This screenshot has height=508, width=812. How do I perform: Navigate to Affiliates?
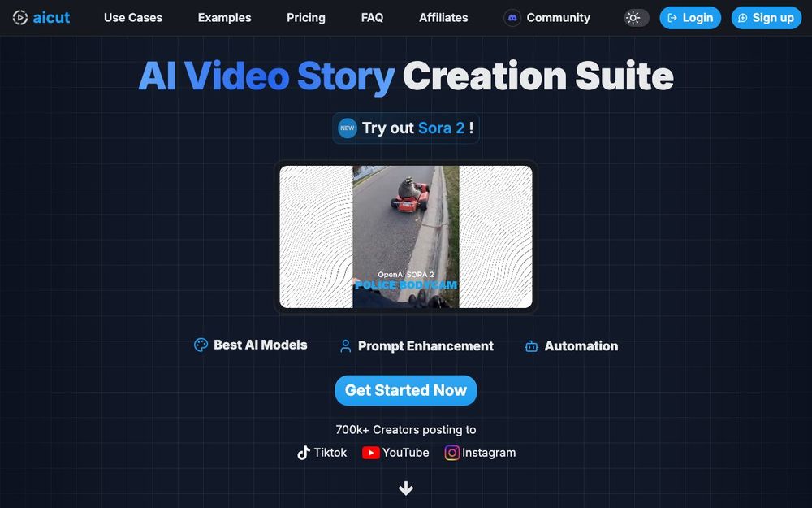(443, 17)
